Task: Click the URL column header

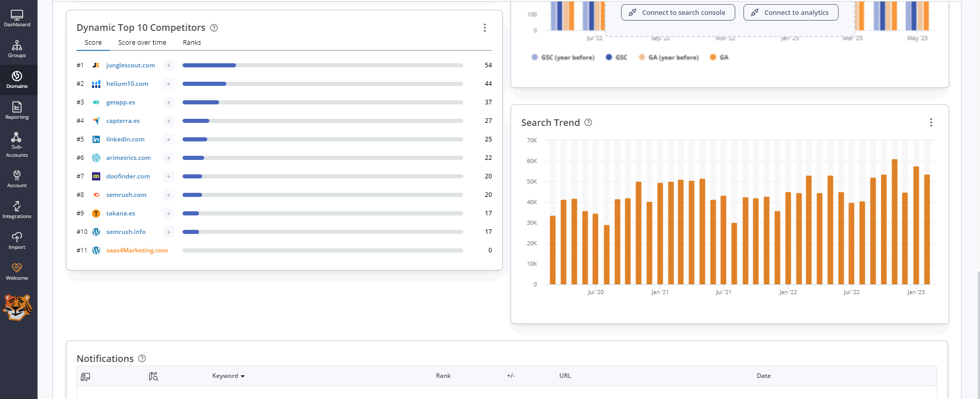Action: click(x=565, y=376)
